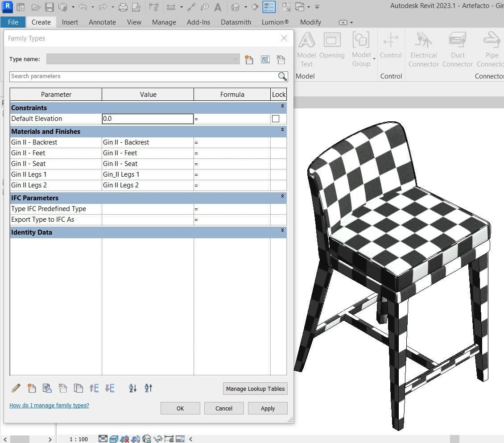Click the highlighted Family Types icon in the quick access toolbar
The height and width of the screenshot is (443, 504).
269,7
